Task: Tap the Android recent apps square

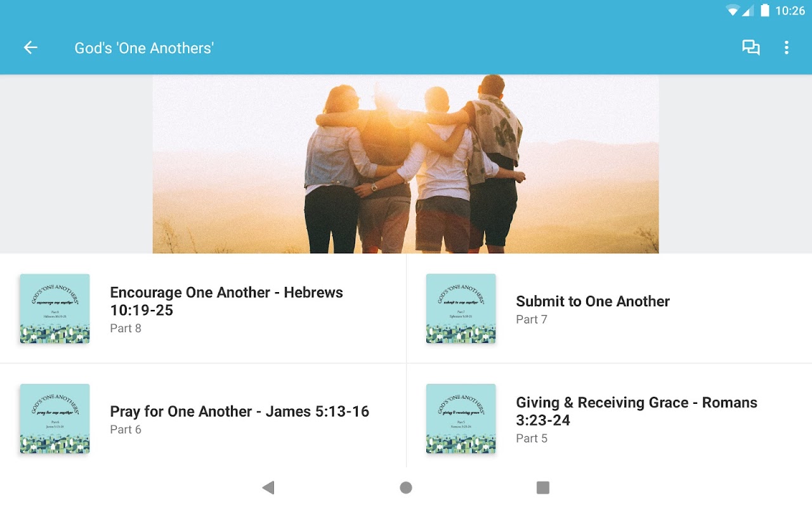Action: point(543,488)
